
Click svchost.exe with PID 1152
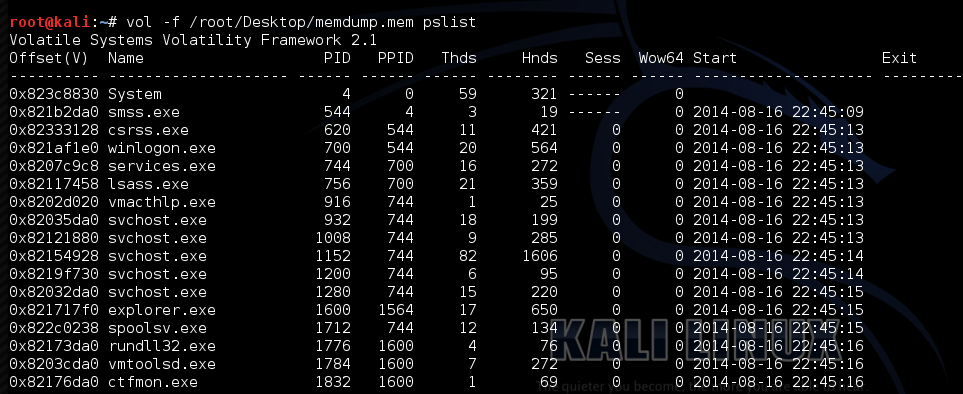click(157, 256)
